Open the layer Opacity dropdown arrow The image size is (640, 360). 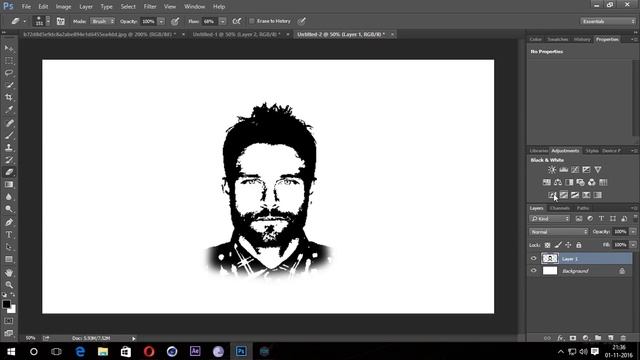click(633, 232)
